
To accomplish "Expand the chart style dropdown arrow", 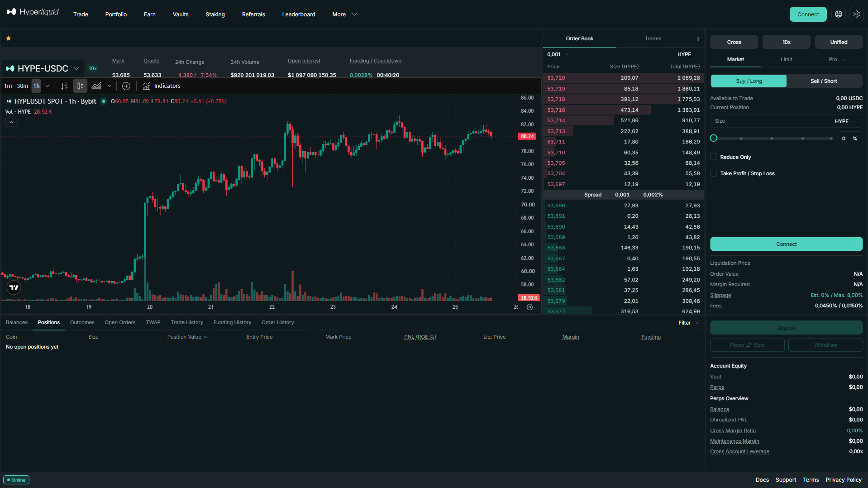I will click(109, 86).
